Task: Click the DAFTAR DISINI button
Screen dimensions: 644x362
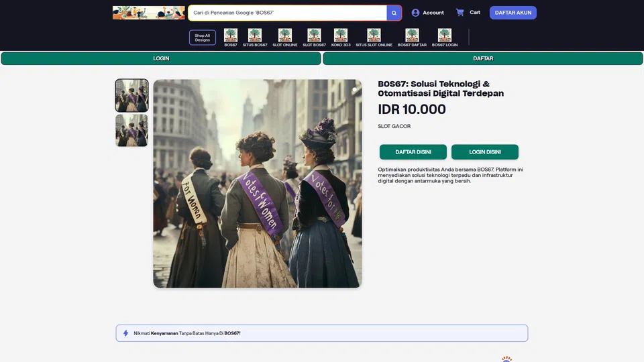Action: point(413,152)
